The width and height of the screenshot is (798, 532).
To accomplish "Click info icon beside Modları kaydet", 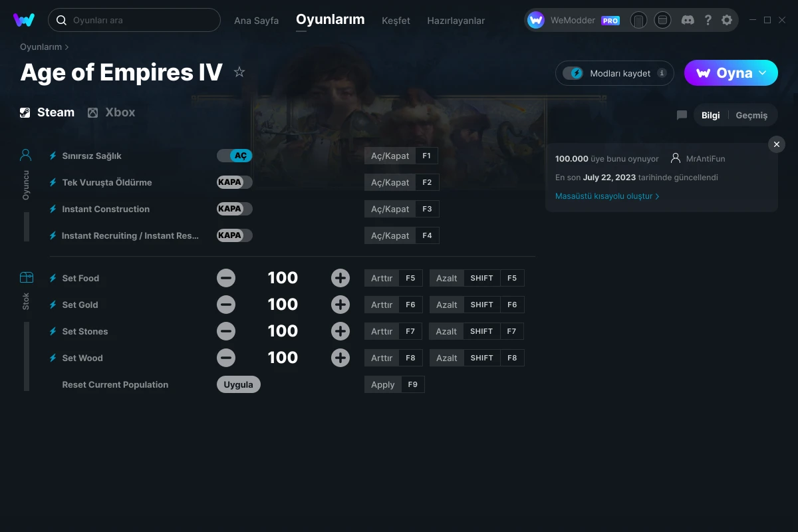I will (662, 73).
